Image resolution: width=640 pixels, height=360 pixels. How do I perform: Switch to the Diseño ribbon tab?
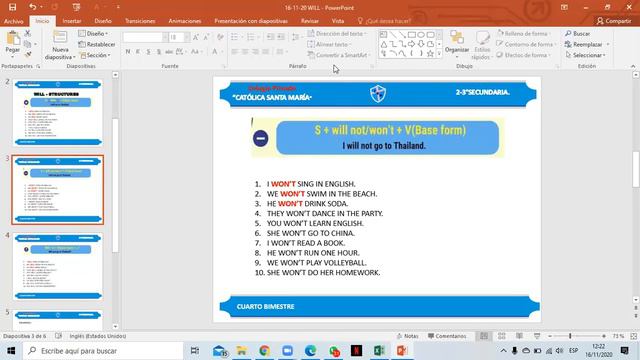[x=103, y=21]
